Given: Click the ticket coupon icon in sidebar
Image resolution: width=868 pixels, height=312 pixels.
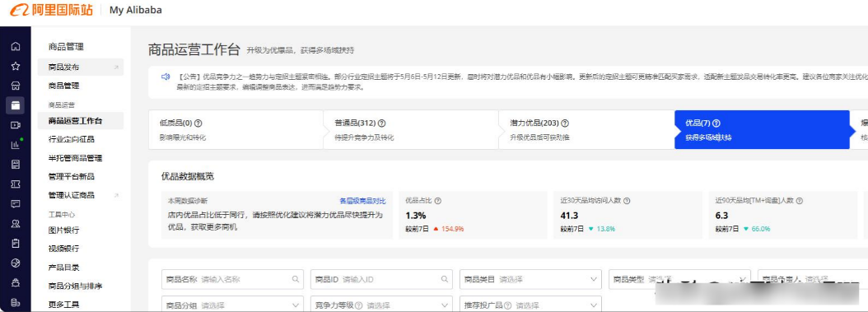Looking at the screenshot, I should (x=16, y=184).
